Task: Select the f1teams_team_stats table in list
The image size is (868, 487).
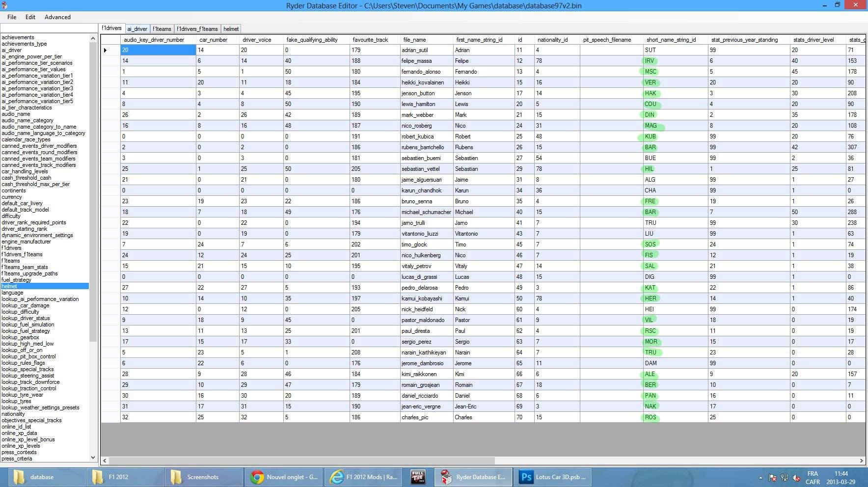Action: (x=25, y=267)
